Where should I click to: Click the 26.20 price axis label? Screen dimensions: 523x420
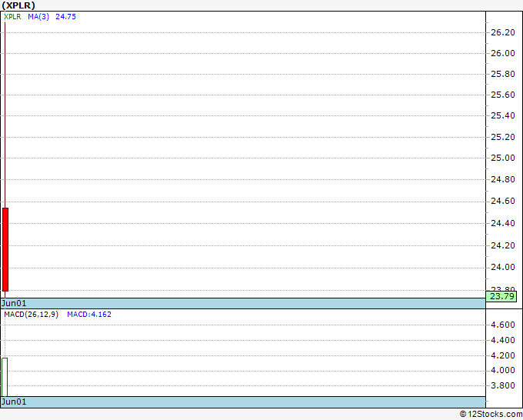(503, 32)
